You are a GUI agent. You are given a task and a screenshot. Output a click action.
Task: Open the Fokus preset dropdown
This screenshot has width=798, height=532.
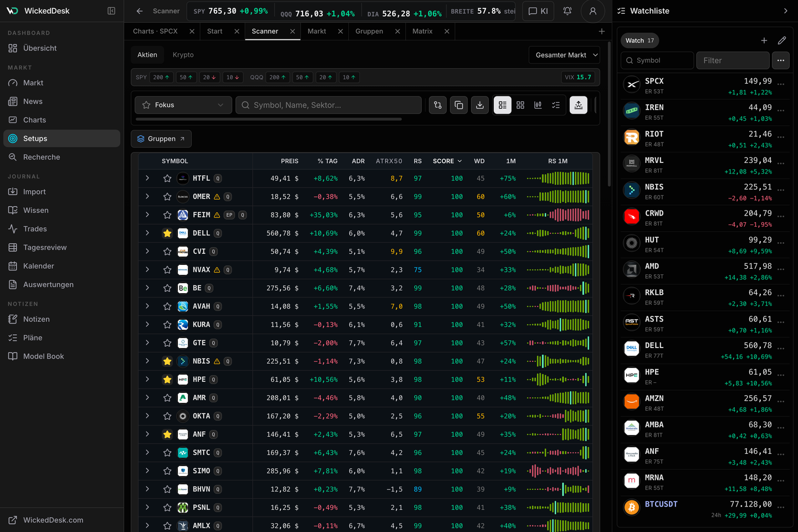click(183, 105)
